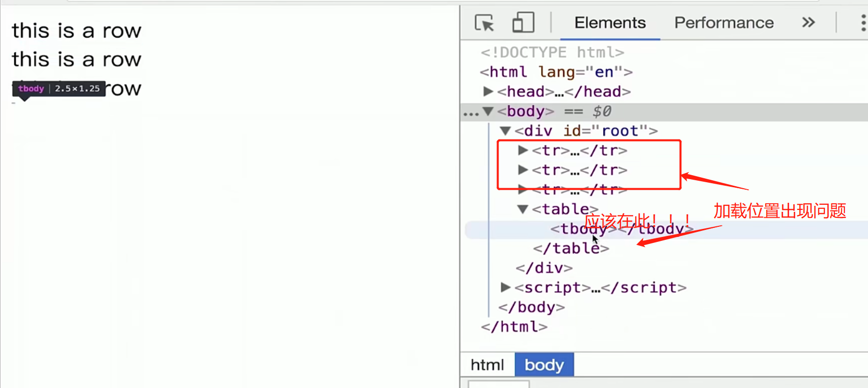Screen dimensions: 868x388
Task: Select the closing /html tag
Action: click(x=514, y=327)
